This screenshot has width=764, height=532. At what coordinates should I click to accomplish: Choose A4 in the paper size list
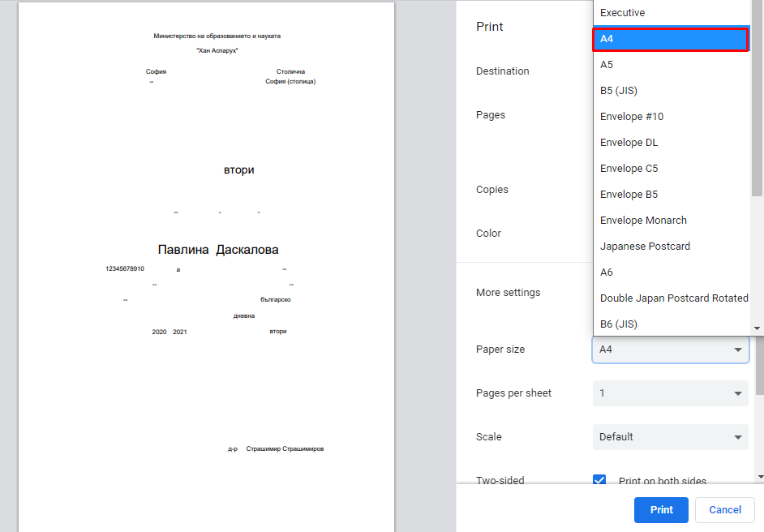pyautogui.click(x=670, y=39)
